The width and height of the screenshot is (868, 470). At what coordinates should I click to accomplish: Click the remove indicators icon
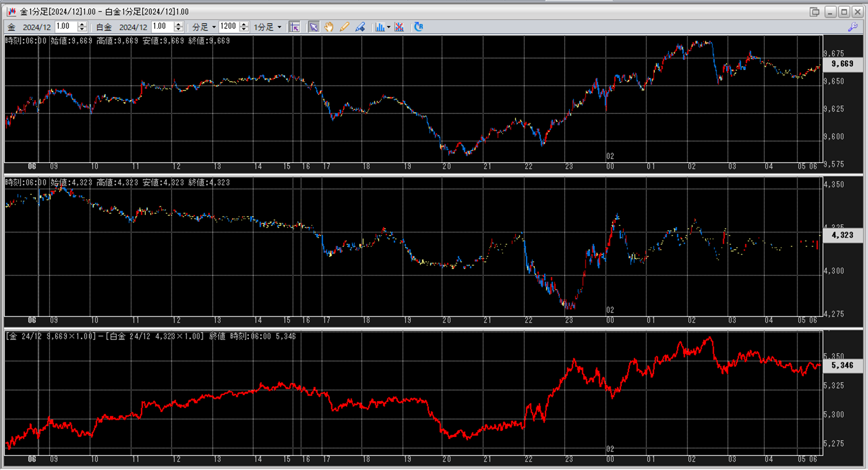(x=399, y=27)
